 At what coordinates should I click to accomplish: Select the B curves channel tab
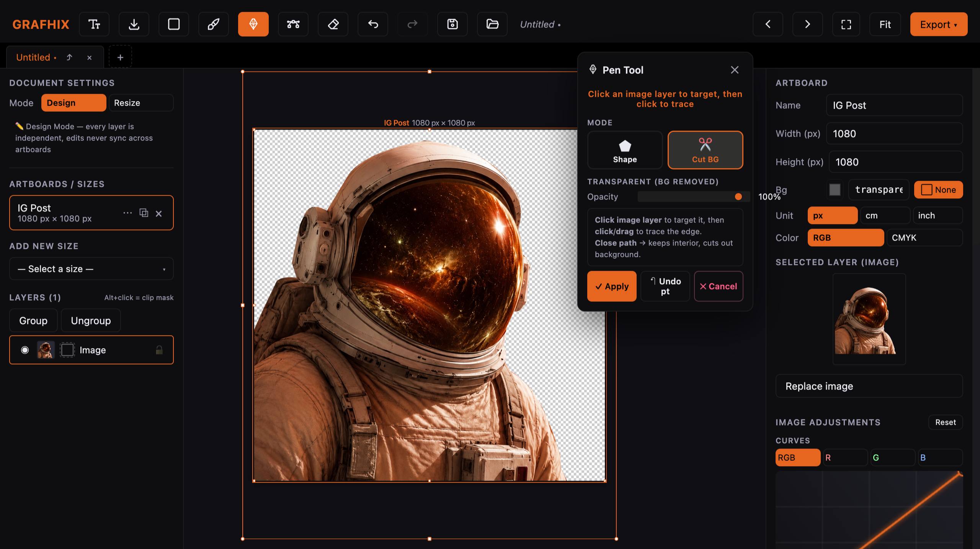(940, 457)
